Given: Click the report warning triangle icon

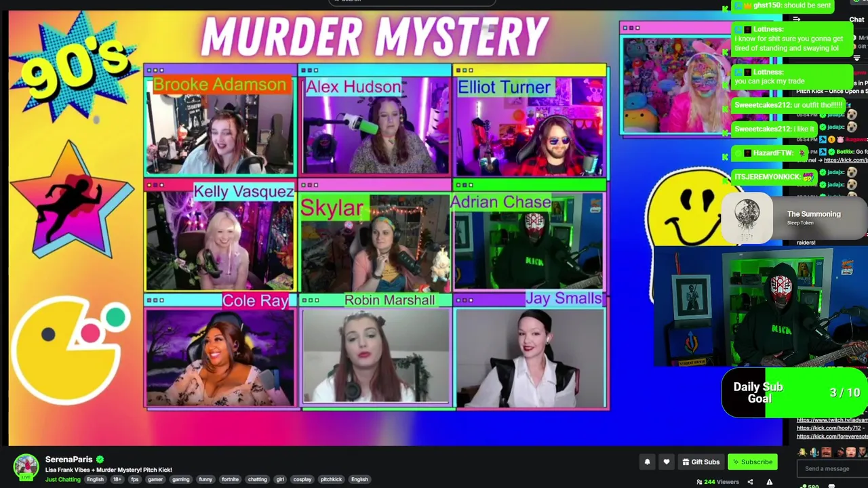Looking at the screenshot, I should tap(770, 482).
